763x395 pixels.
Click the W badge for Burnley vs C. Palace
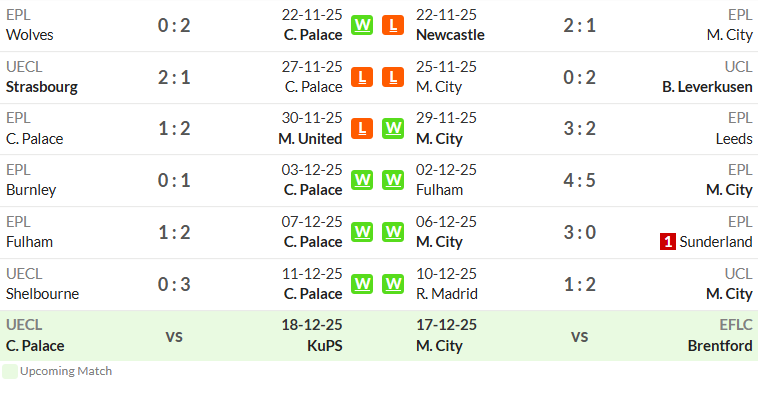(x=362, y=180)
